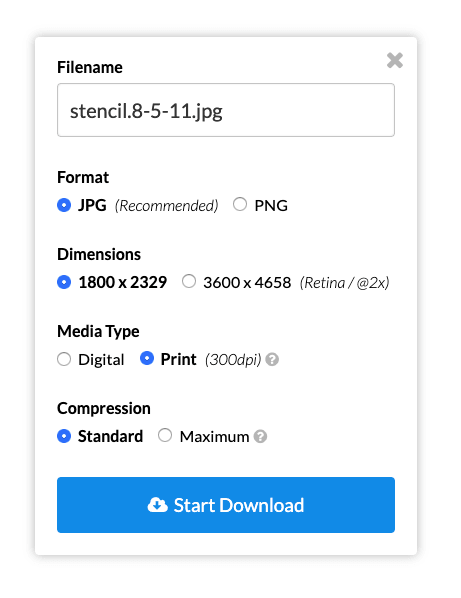Click the Media Type section heading
The width and height of the screenshot is (461, 598).
point(98,331)
